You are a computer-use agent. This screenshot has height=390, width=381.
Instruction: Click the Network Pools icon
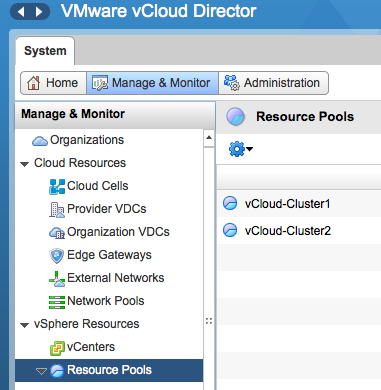click(x=57, y=302)
